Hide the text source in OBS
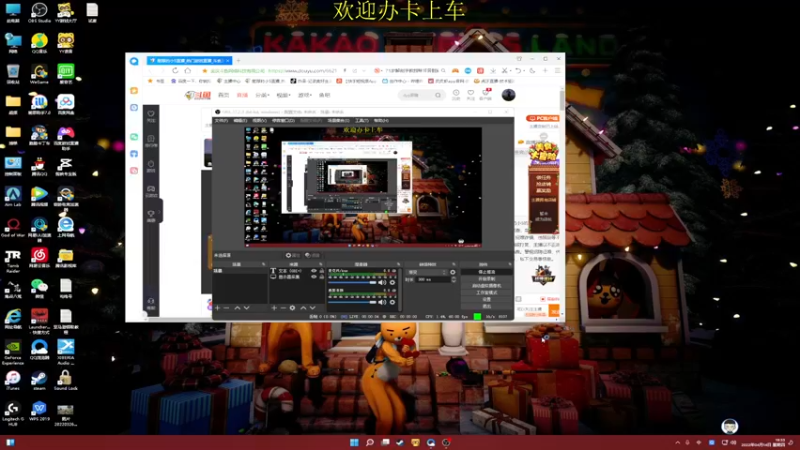This screenshot has height=450, width=800. click(314, 271)
